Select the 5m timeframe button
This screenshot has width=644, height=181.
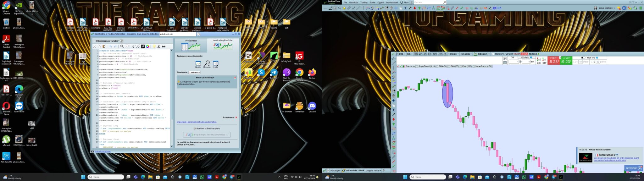click(x=430, y=54)
